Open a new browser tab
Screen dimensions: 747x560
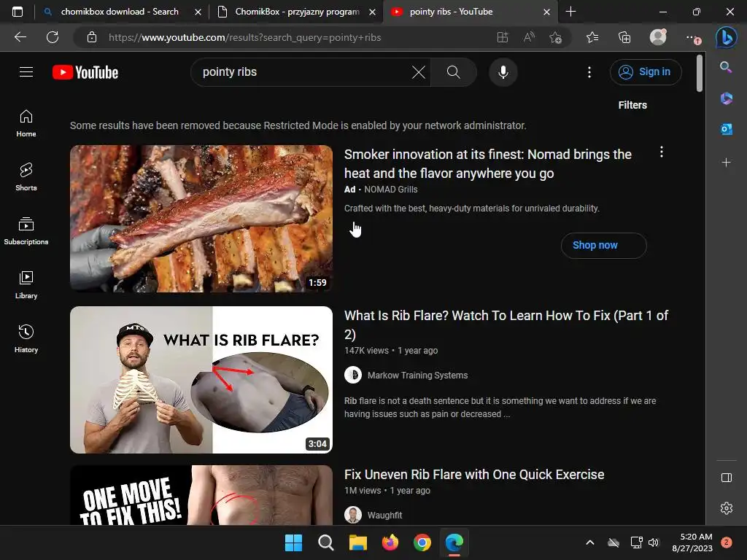pyautogui.click(x=570, y=12)
